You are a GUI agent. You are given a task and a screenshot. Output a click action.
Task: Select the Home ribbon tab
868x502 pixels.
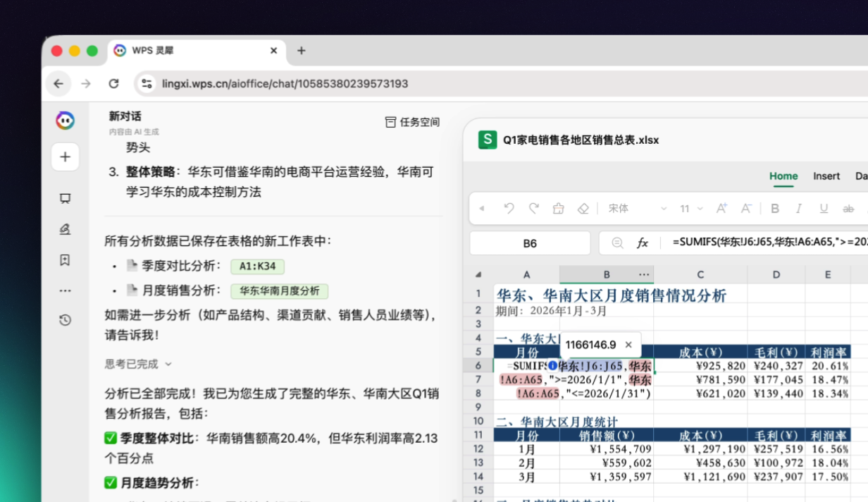click(x=783, y=176)
